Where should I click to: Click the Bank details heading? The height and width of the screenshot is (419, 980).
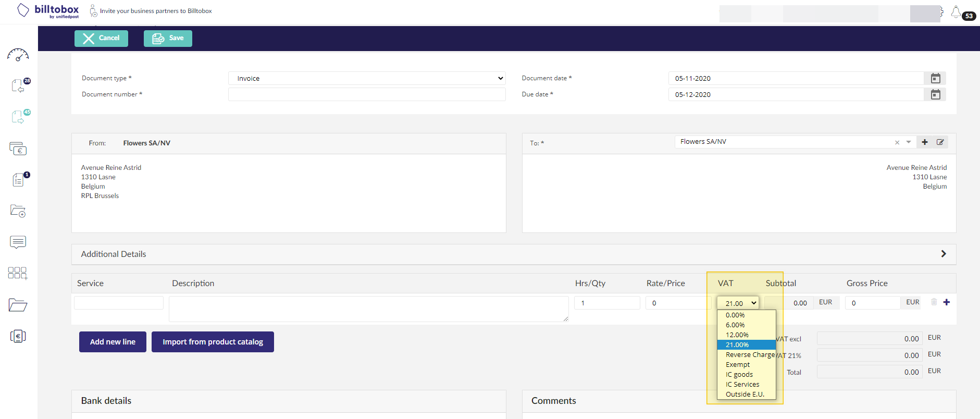tap(106, 401)
